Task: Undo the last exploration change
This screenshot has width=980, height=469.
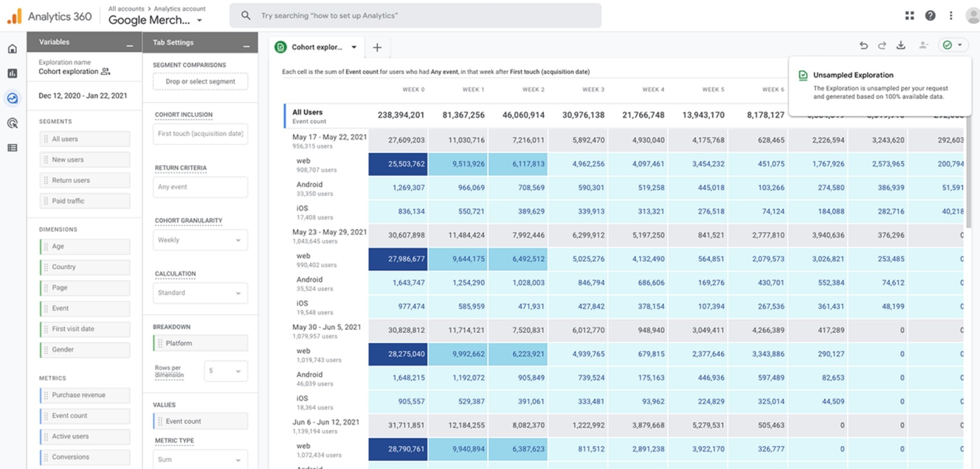Action: point(864,45)
